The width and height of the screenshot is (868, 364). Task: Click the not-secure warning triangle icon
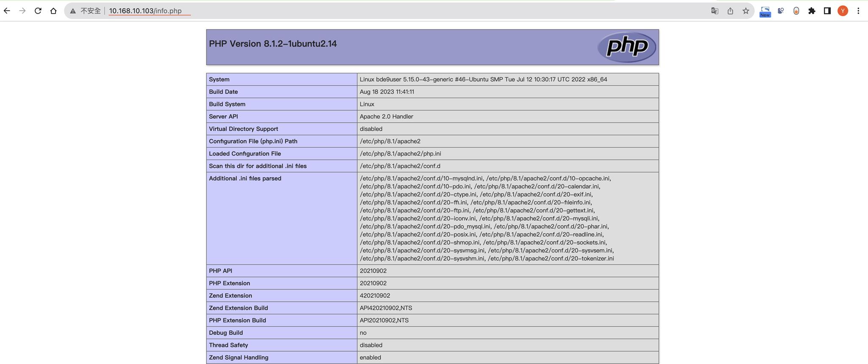click(x=73, y=11)
